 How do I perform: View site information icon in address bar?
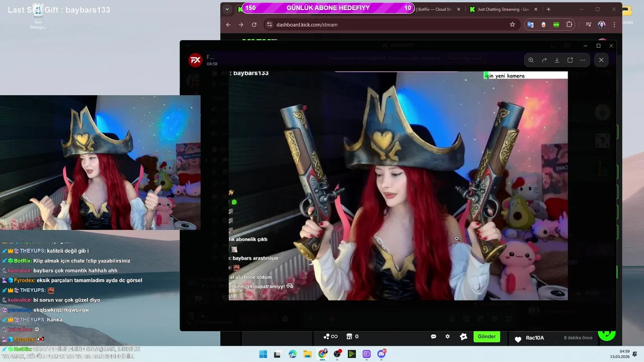coord(269,25)
